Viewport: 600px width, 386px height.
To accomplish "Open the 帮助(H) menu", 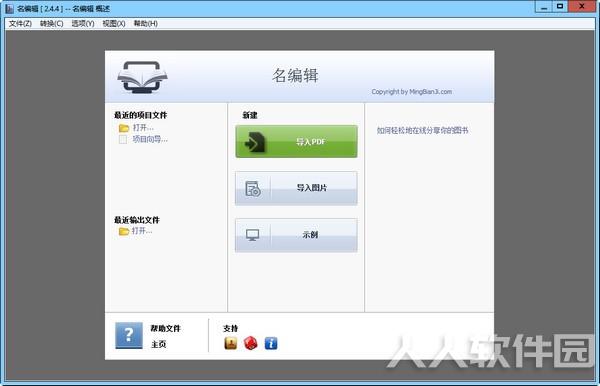I will point(145,24).
